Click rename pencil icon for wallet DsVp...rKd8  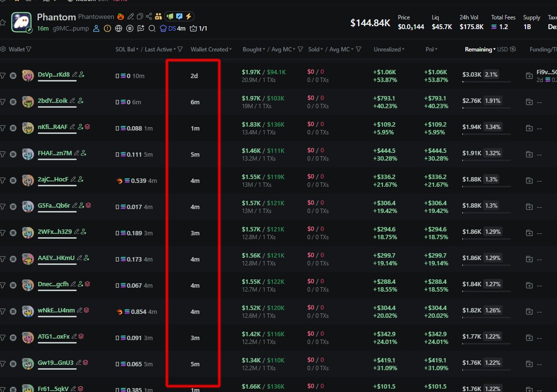(x=74, y=75)
